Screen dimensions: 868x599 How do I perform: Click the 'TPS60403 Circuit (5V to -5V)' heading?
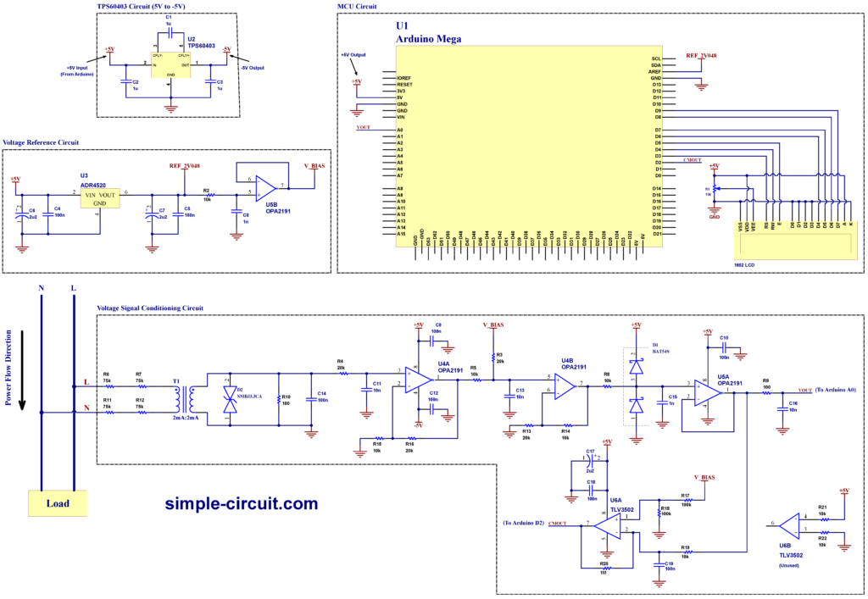point(141,6)
